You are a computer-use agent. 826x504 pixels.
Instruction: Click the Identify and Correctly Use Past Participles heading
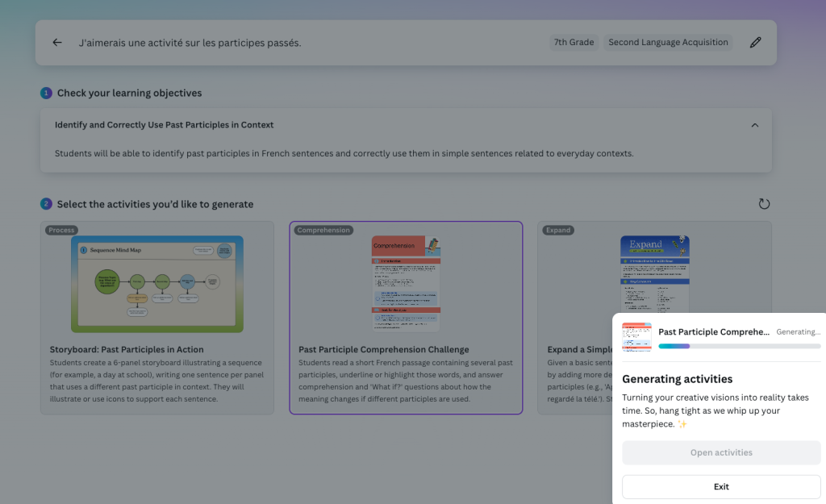tap(164, 125)
